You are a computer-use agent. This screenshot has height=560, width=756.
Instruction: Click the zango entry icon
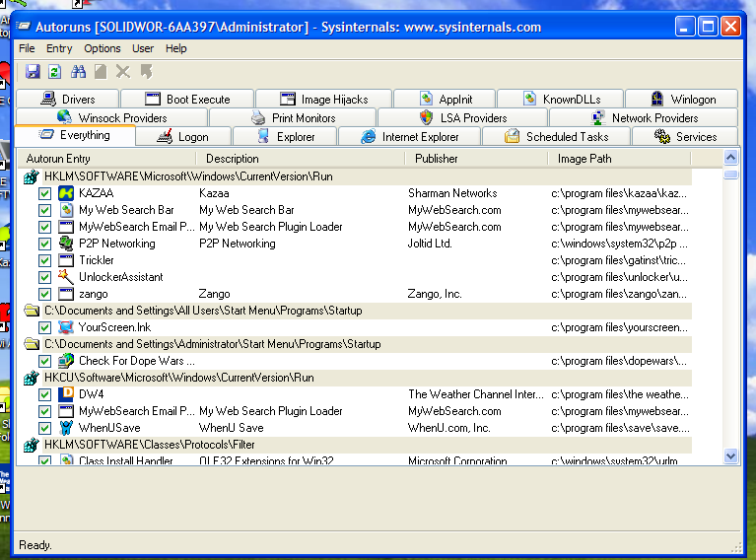[66, 294]
